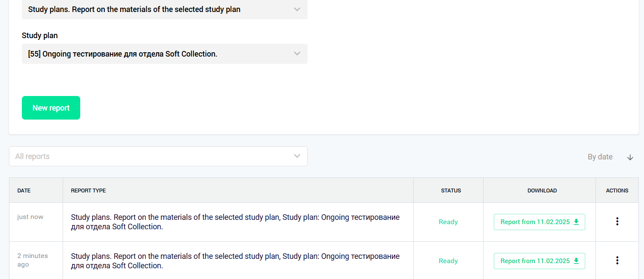Image resolution: width=644 pixels, height=279 pixels.
Task: Click the DATE column header
Action: [24, 191]
